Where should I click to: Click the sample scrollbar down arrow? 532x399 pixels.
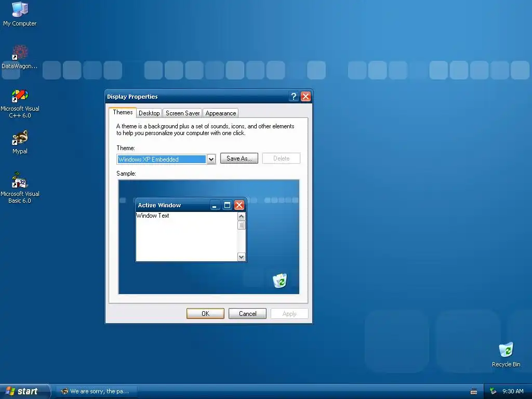click(241, 257)
